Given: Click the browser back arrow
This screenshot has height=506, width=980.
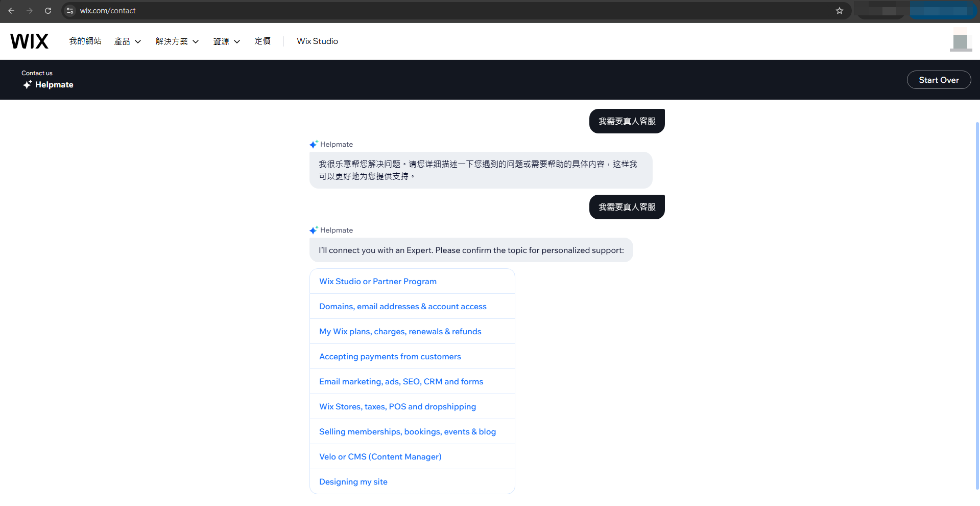Looking at the screenshot, I should 11,11.
